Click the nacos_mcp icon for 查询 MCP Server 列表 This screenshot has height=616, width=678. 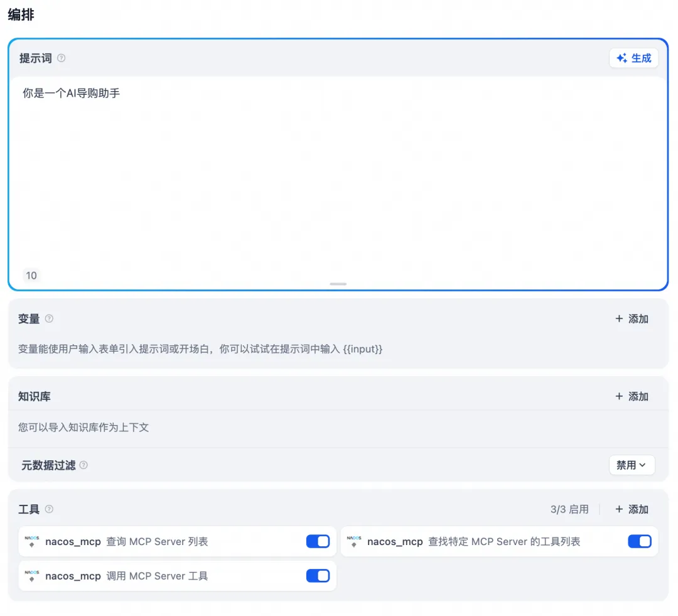[x=31, y=541]
